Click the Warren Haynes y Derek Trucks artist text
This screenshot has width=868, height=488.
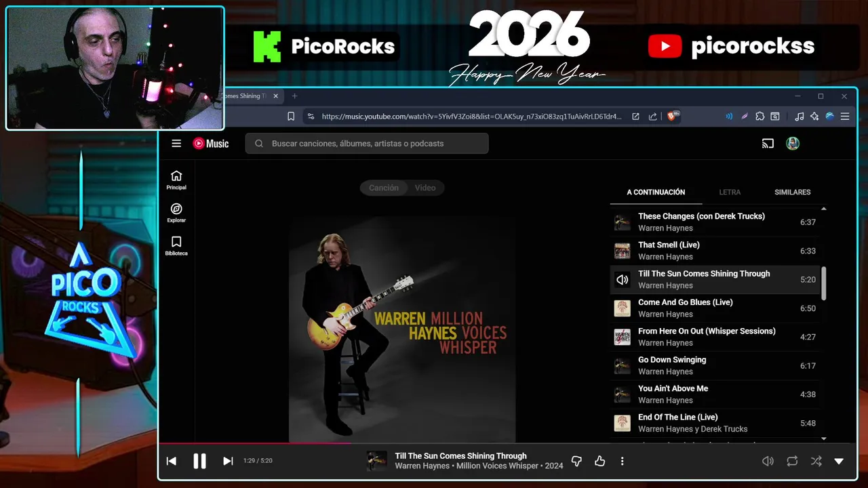[x=692, y=429]
